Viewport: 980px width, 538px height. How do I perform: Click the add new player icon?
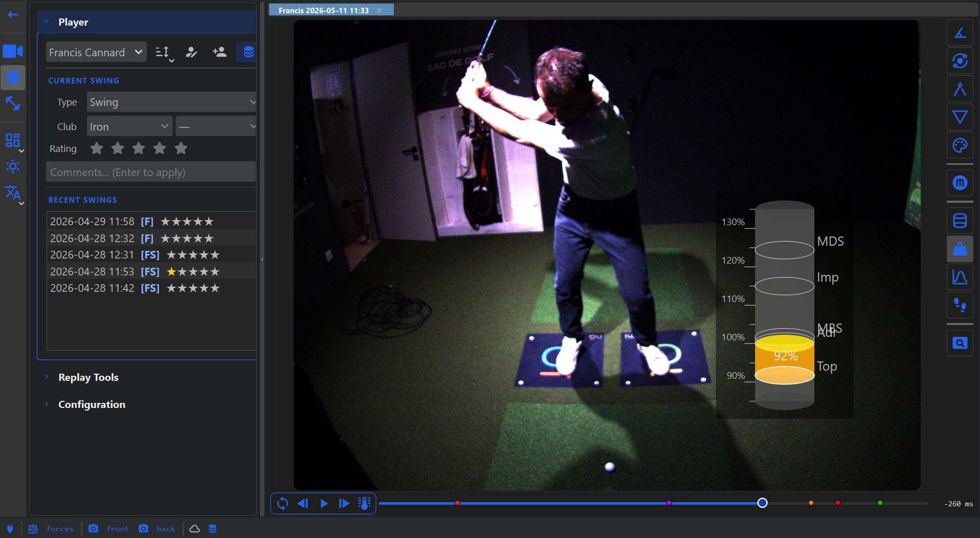(219, 52)
